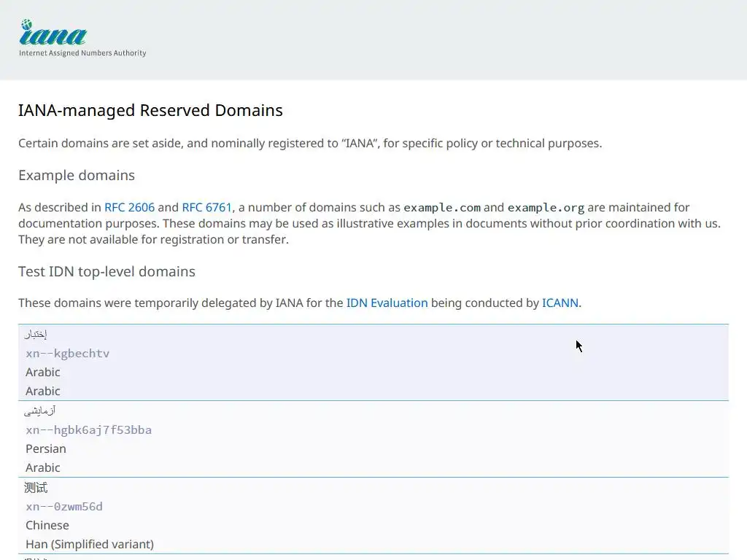Select the xn--kgbechtv domain code
The width and height of the screenshot is (747, 560).
pos(67,354)
